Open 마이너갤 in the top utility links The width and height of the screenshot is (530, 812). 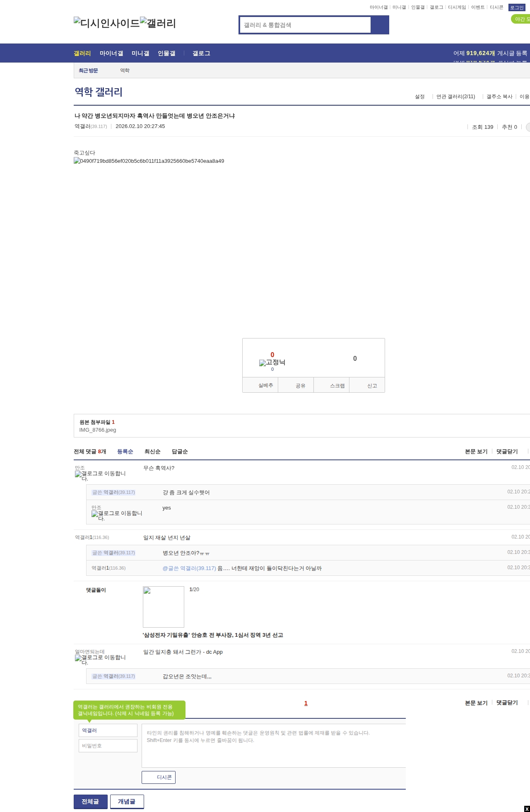(378, 7)
